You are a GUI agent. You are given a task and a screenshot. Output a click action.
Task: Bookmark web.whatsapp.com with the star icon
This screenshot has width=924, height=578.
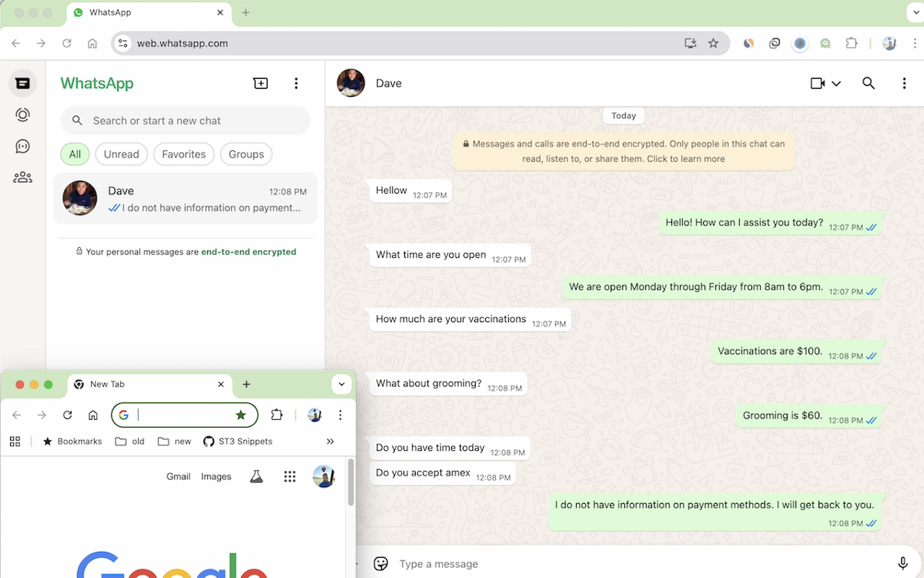(x=713, y=43)
